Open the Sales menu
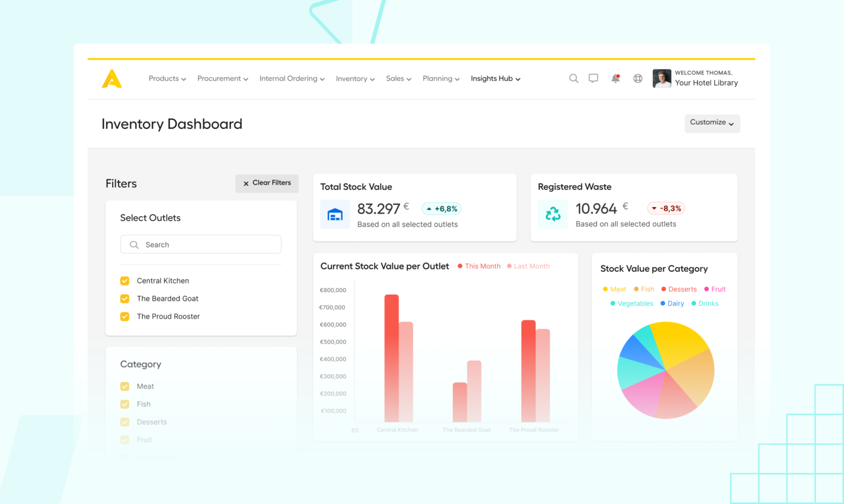This screenshot has height=504, width=844. pyautogui.click(x=398, y=79)
